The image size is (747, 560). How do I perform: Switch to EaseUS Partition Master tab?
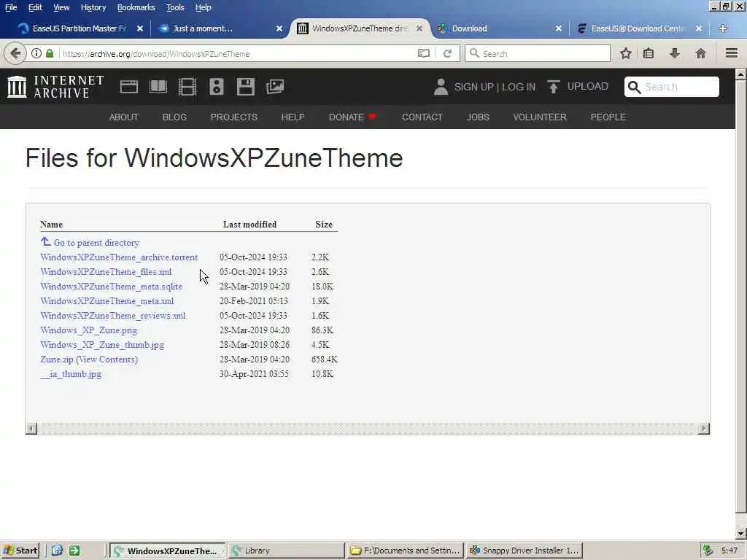coord(79,28)
